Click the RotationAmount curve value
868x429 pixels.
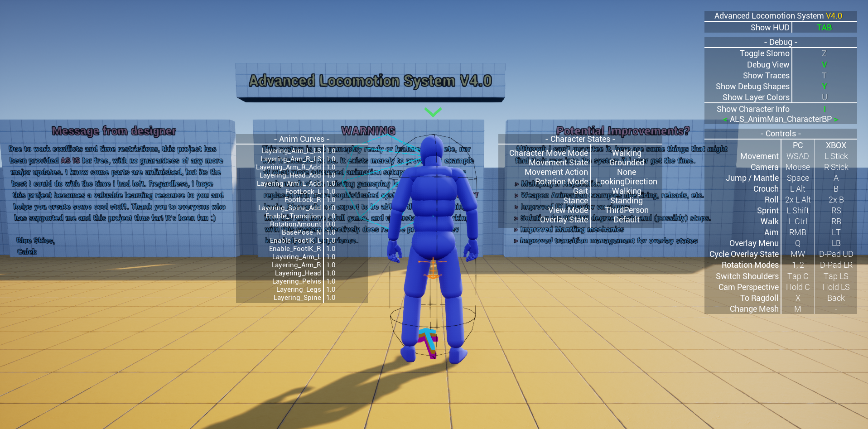(x=331, y=224)
